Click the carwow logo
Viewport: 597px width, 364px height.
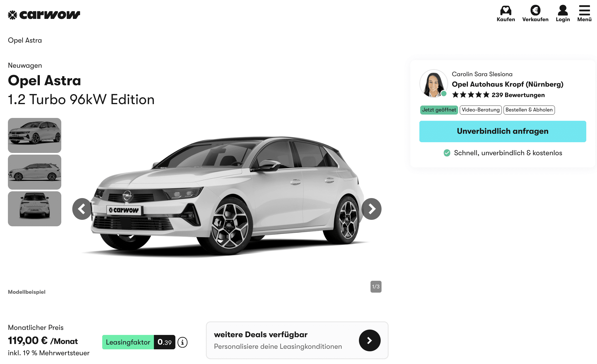point(44,15)
